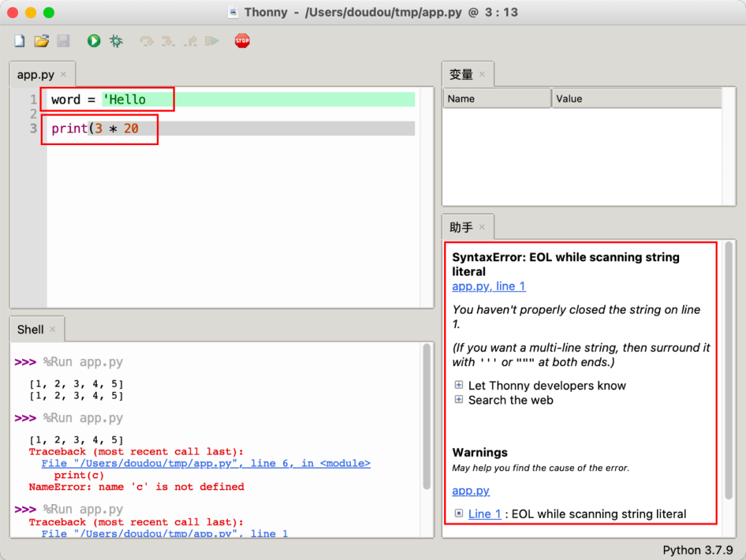The height and width of the screenshot is (560, 746).
Task: Click the Step over icon
Action: 146,41
